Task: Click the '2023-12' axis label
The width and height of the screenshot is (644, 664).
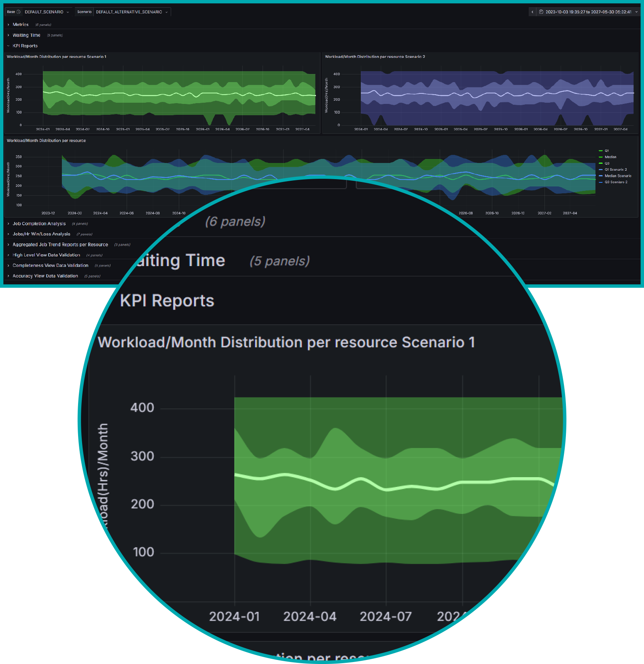Action: (x=48, y=213)
